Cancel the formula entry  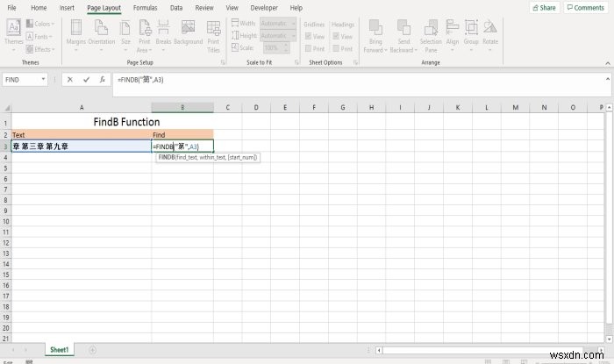click(x=69, y=80)
